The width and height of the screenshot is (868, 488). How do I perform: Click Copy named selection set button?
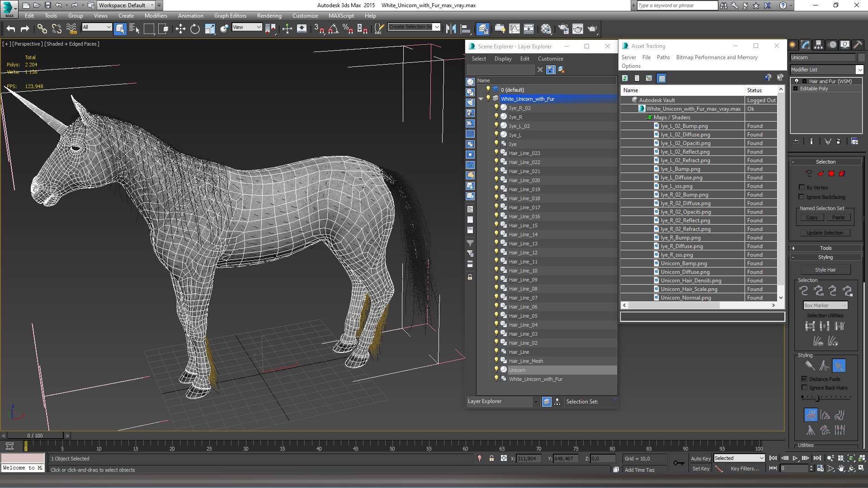(811, 217)
